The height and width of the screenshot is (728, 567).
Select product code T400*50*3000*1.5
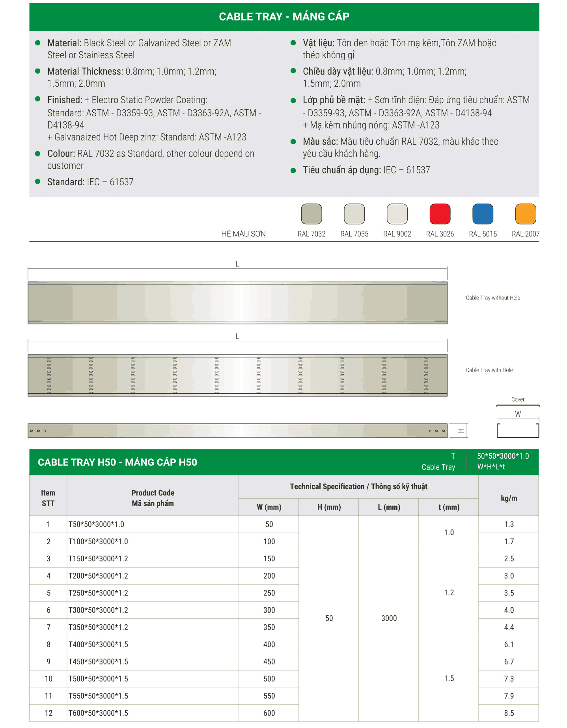[x=98, y=644]
